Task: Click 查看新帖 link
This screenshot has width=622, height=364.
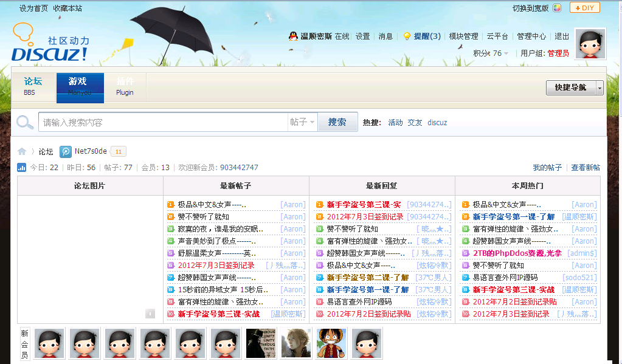Action: coord(586,167)
